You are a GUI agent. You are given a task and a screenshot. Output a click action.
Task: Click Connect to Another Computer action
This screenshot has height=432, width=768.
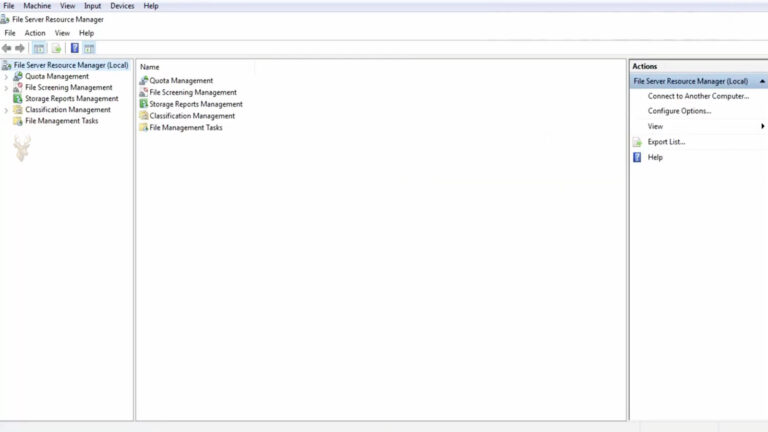(x=698, y=96)
